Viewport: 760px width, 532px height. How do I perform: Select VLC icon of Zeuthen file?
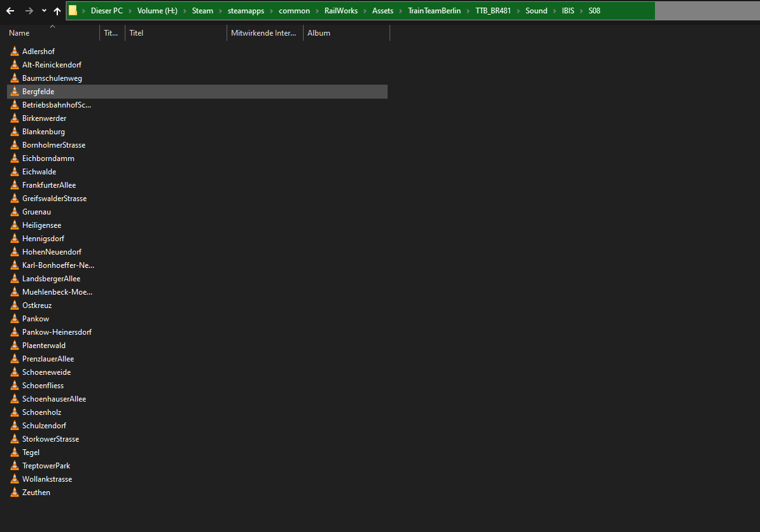point(15,493)
